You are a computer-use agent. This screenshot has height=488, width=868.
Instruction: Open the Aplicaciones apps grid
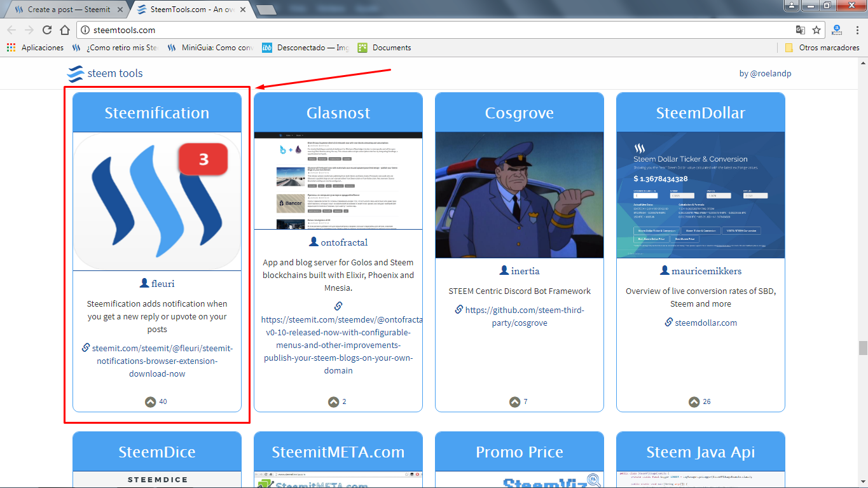11,48
